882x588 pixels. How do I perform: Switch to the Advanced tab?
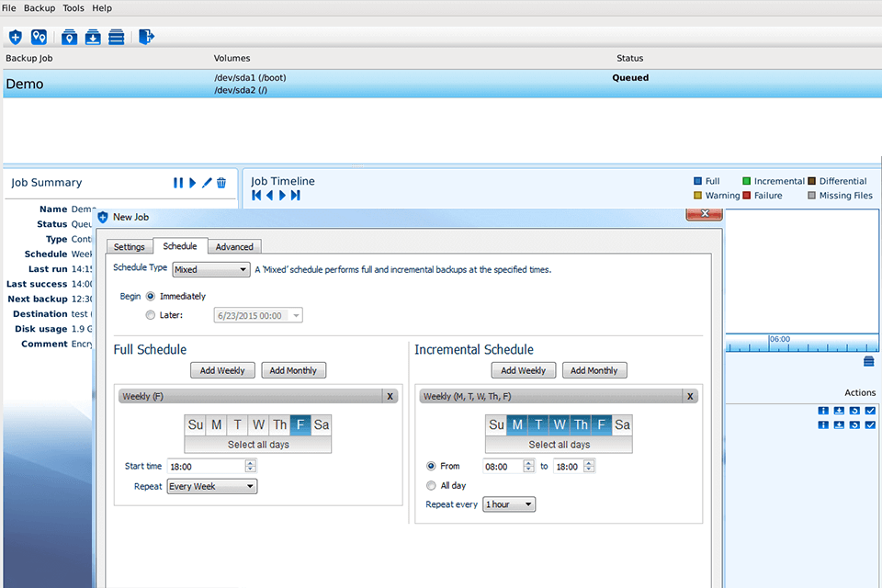tap(234, 246)
